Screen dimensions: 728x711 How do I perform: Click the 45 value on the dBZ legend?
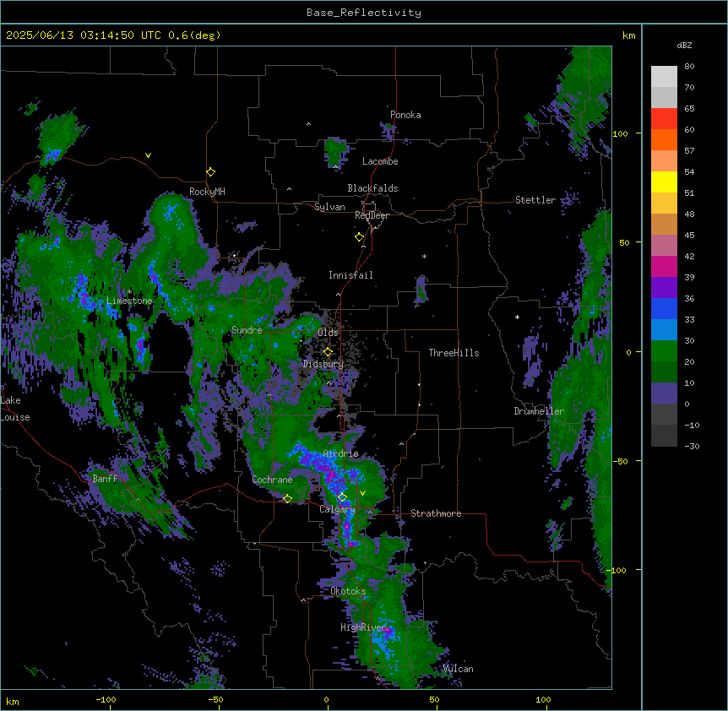point(689,236)
